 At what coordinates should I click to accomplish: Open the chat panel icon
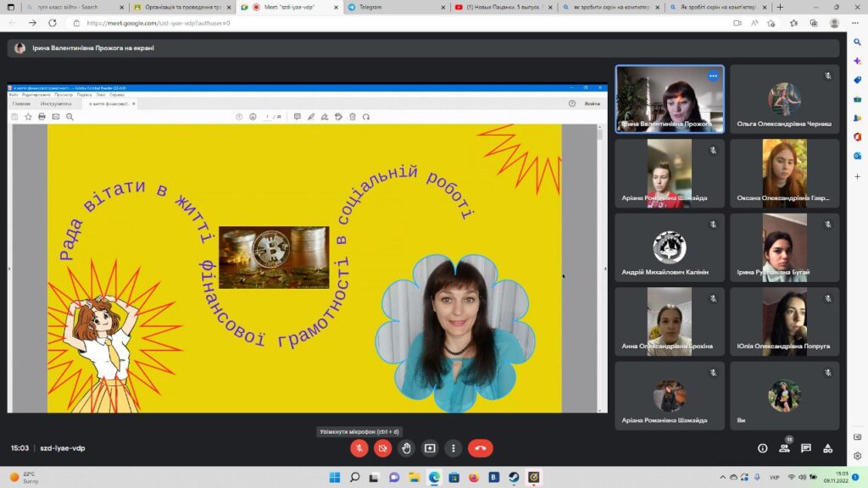click(806, 448)
